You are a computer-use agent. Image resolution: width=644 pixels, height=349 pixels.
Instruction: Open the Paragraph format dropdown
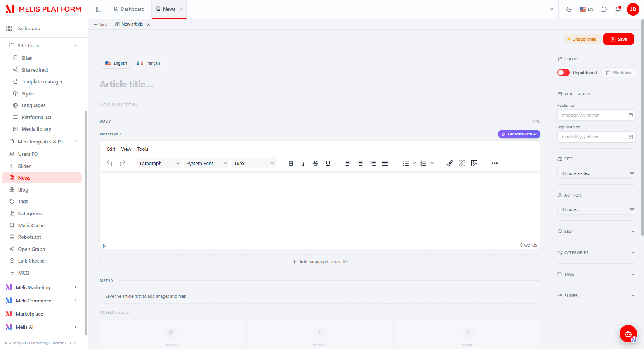pyautogui.click(x=159, y=163)
